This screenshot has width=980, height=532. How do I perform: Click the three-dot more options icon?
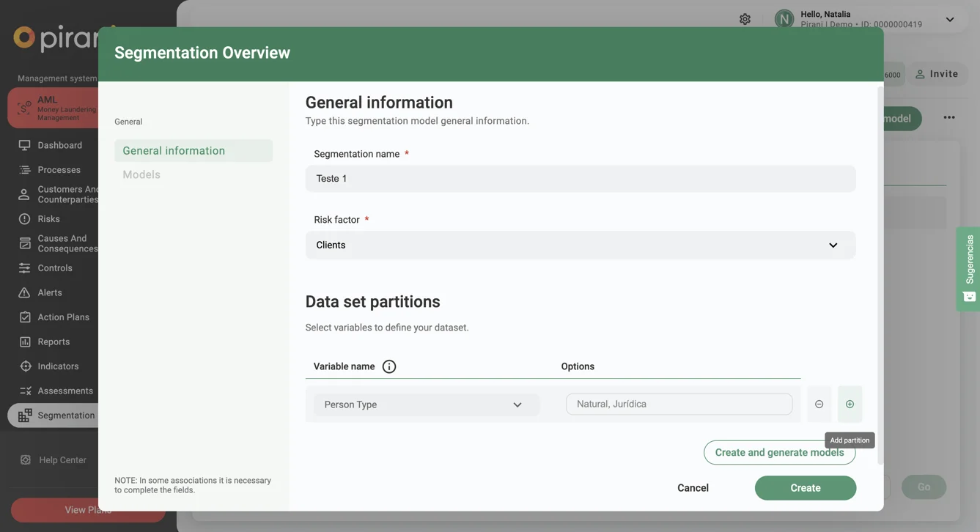(949, 118)
